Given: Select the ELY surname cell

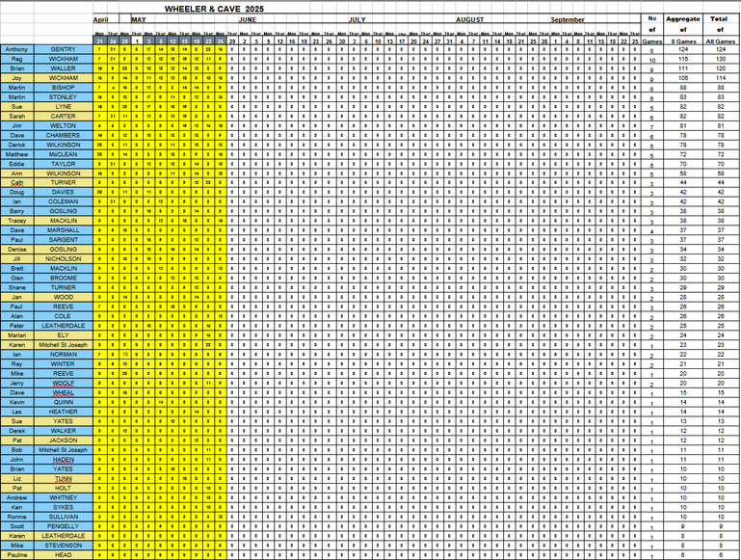Looking at the screenshot, I should [x=64, y=335].
